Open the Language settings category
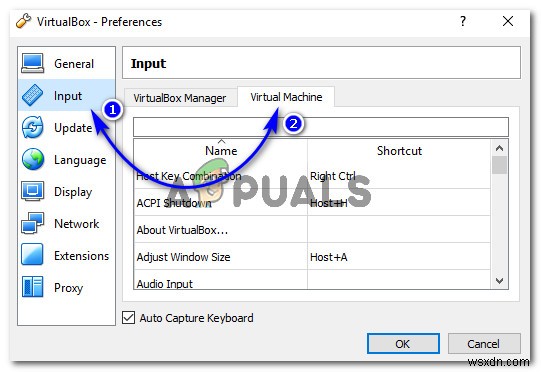 point(67,159)
